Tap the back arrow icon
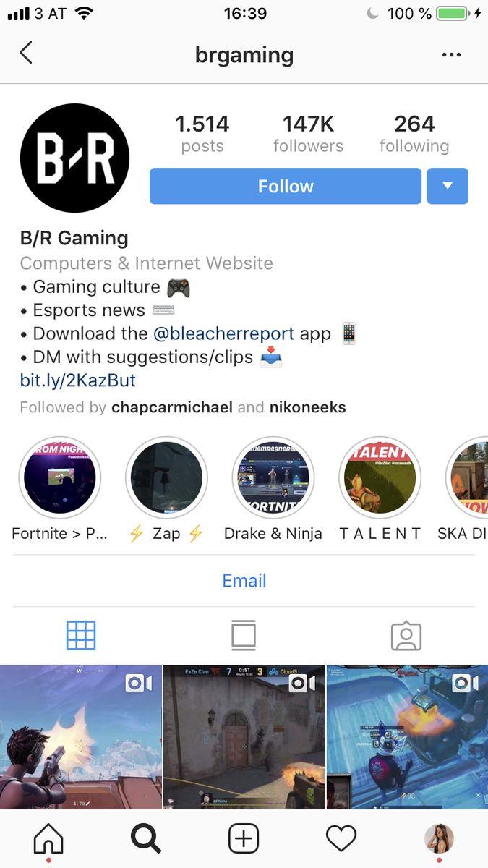 26,53
